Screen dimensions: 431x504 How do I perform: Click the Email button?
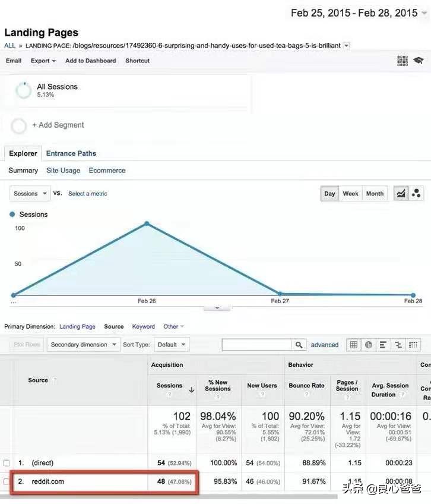14,61
